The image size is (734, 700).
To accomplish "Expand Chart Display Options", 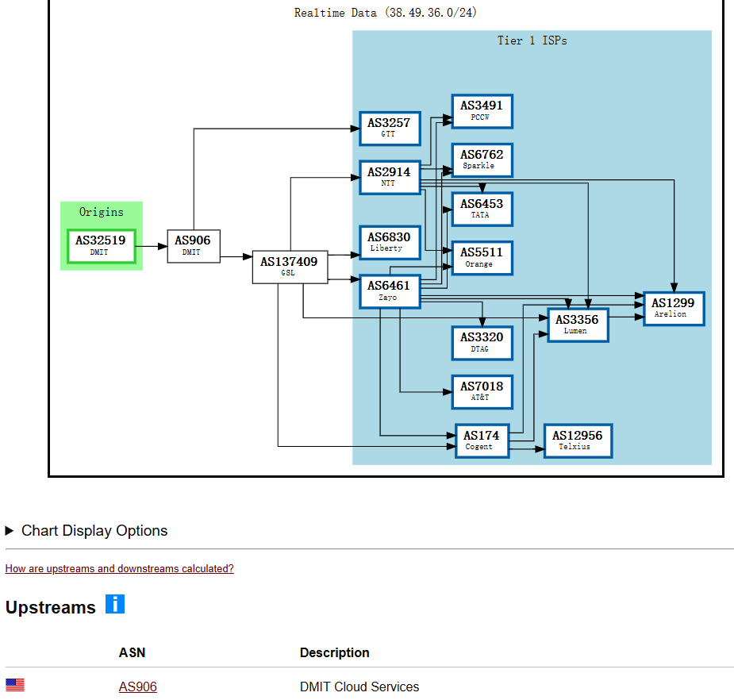I will tap(86, 530).
